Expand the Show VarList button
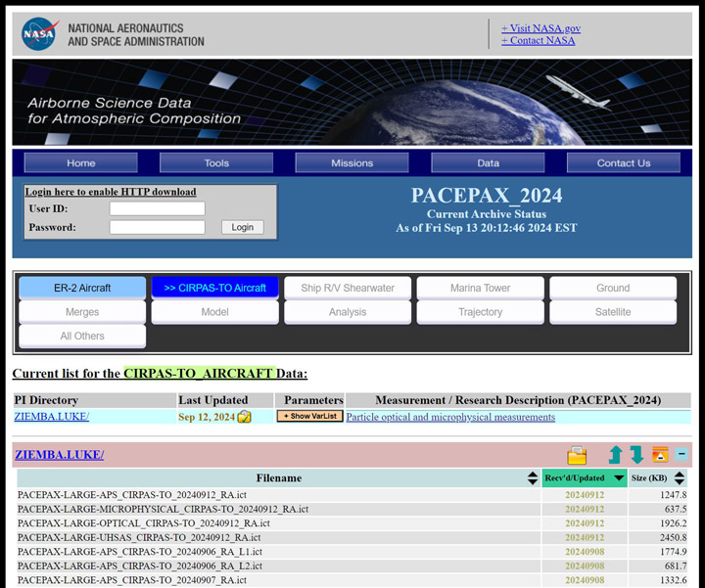This screenshot has width=705, height=588. [309, 417]
